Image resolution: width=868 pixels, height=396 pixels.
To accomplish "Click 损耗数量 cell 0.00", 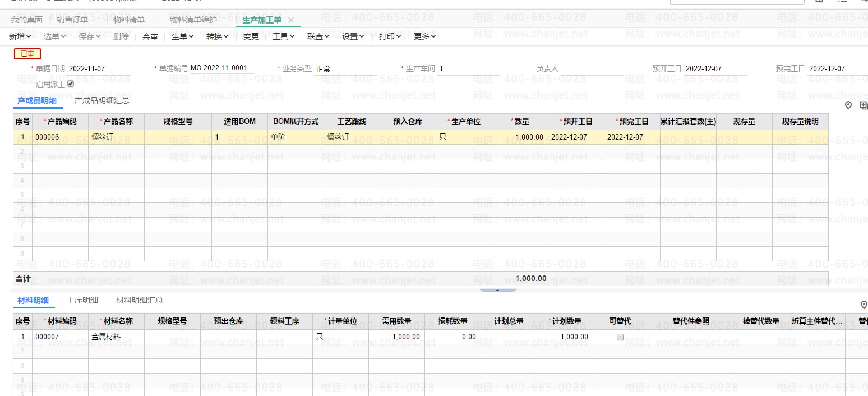I will pos(453,337).
